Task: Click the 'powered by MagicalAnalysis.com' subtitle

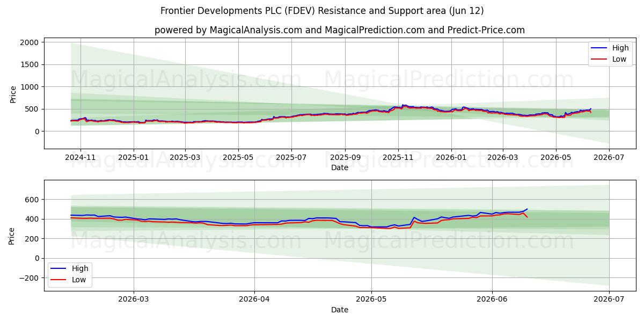Action: coord(340,30)
